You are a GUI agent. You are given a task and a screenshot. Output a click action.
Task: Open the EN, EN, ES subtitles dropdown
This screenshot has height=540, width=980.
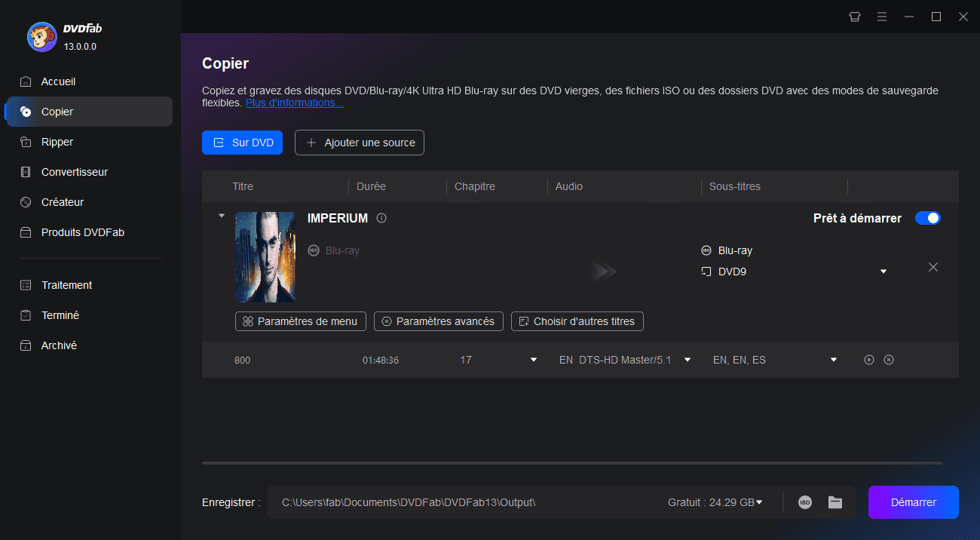(834, 360)
